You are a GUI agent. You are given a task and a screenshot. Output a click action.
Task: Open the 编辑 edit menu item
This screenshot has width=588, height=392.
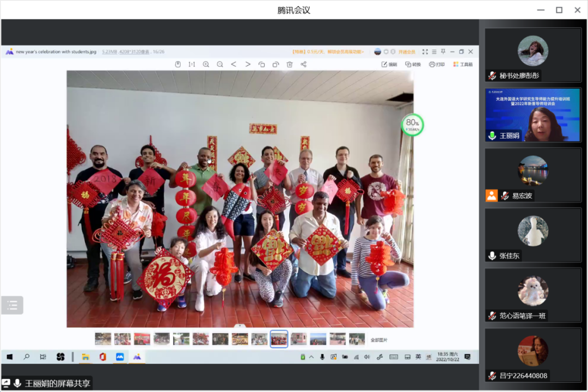click(x=389, y=64)
